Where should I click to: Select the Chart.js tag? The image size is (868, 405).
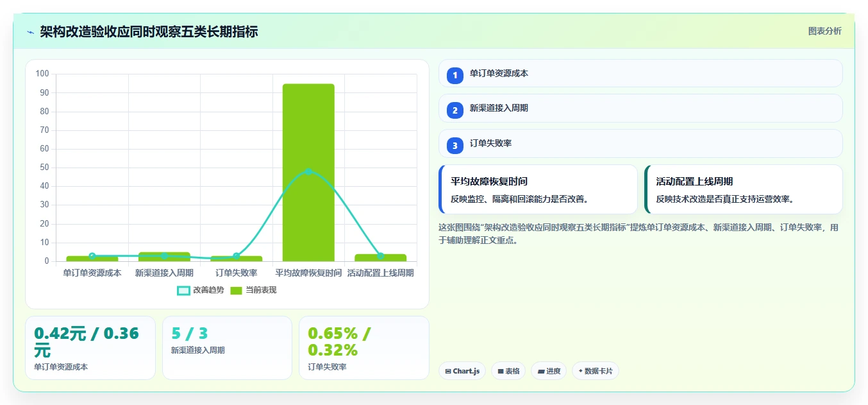(x=462, y=371)
